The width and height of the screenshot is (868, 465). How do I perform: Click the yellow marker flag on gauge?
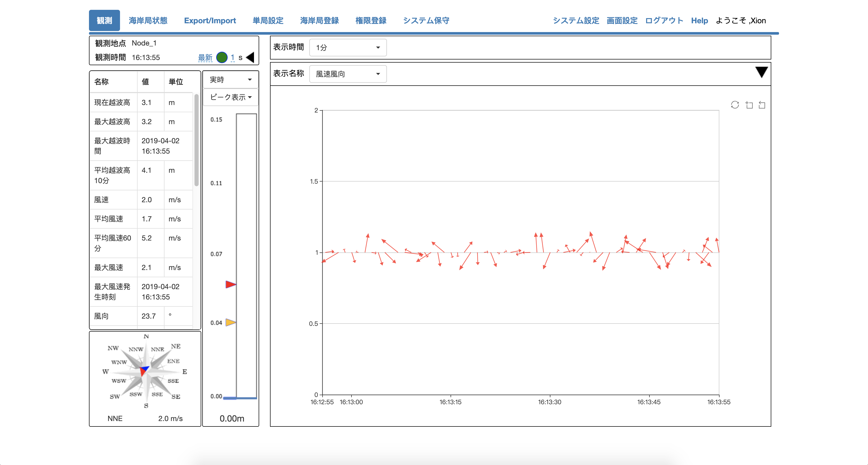pos(230,322)
